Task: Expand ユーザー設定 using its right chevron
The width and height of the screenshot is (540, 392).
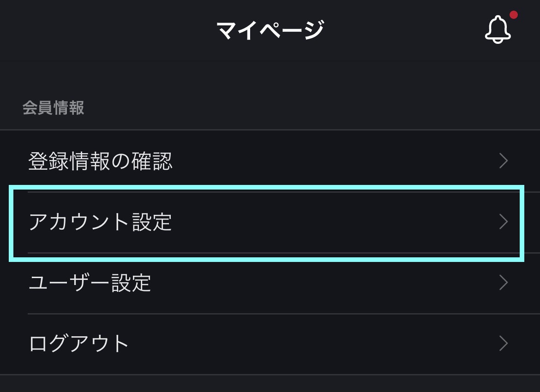Action: click(504, 283)
